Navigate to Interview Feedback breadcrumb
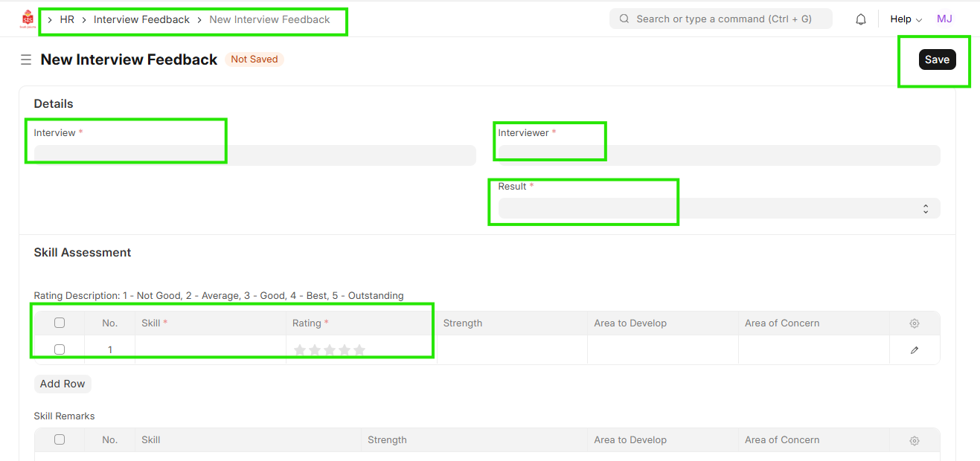The width and height of the screenshot is (980, 461). pyautogui.click(x=141, y=19)
